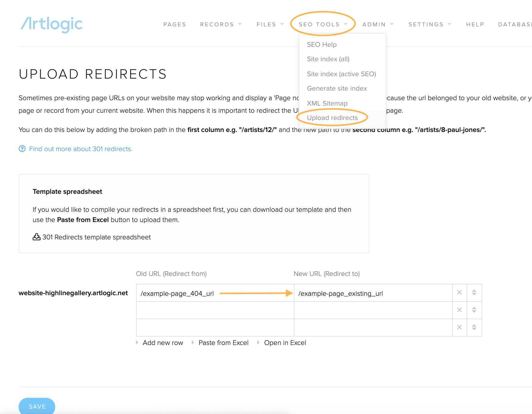Click Add new row
This screenshot has height=414, width=532.
[x=163, y=343]
